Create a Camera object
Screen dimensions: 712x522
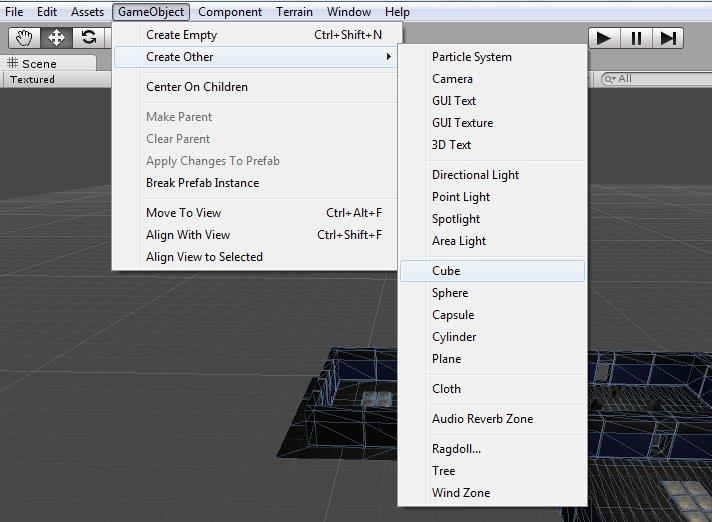pyautogui.click(x=493, y=79)
